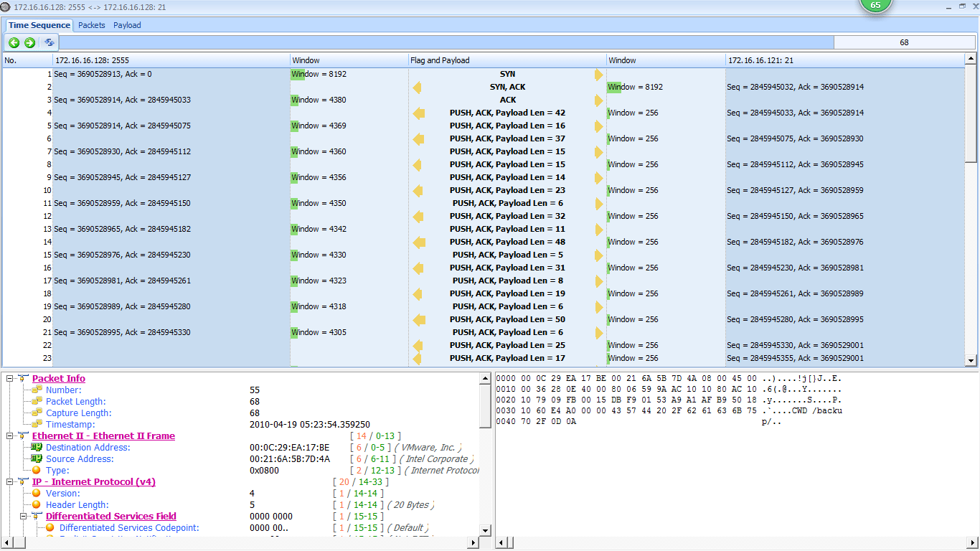
Task: Click the funnel icon beside Ethernet II heading
Action: 23,435
